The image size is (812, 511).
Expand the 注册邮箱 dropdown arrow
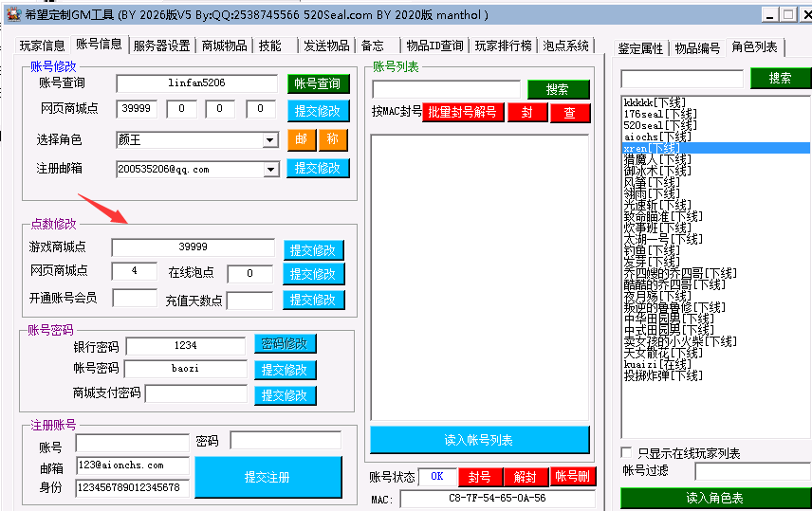click(270, 170)
